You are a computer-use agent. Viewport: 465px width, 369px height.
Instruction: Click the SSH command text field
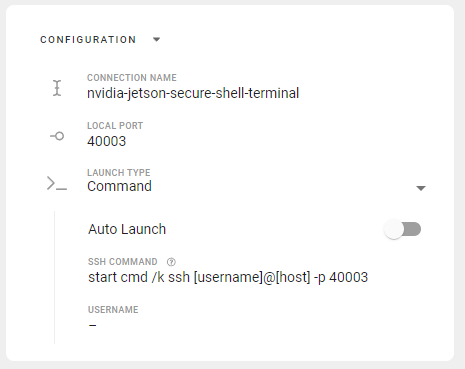coord(228,277)
